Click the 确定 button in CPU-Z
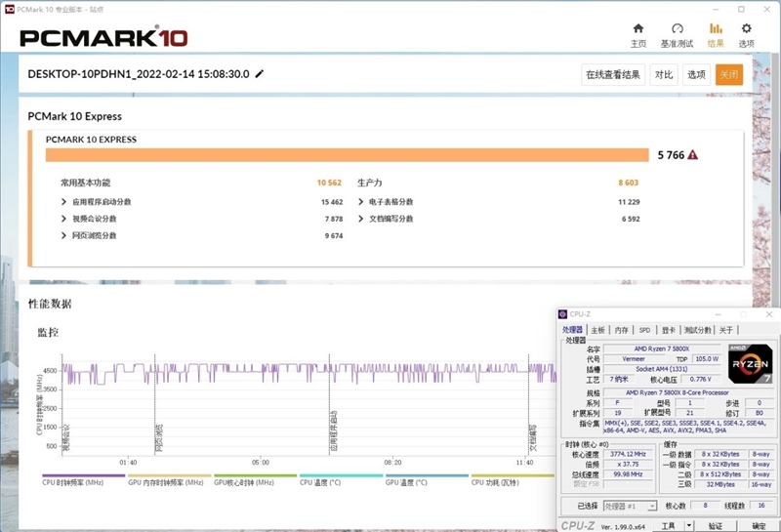This screenshot has height=532, width=781. (759, 525)
